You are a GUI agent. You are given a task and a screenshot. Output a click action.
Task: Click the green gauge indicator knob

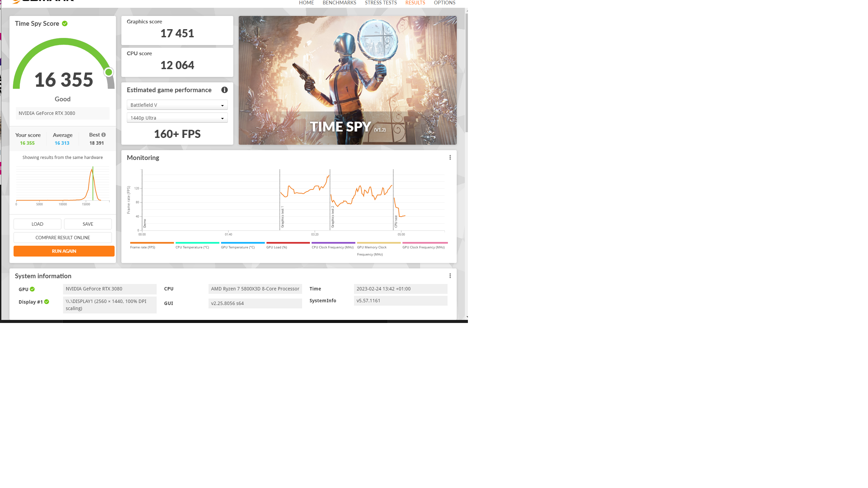click(108, 72)
